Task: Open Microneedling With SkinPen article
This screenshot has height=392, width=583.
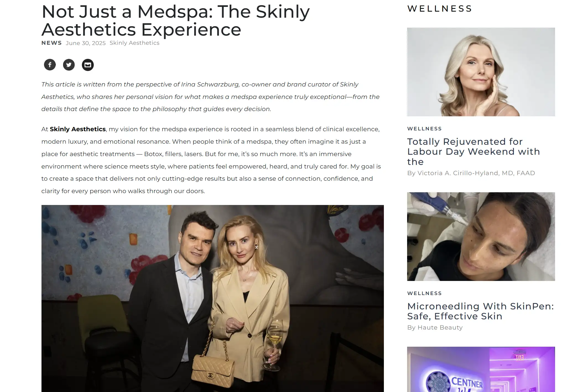Action: point(480,311)
